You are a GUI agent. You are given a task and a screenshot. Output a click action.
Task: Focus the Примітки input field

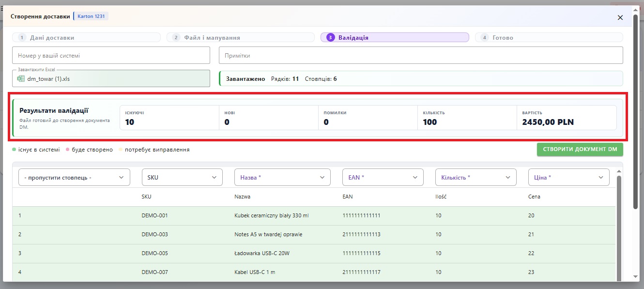(421, 55)
